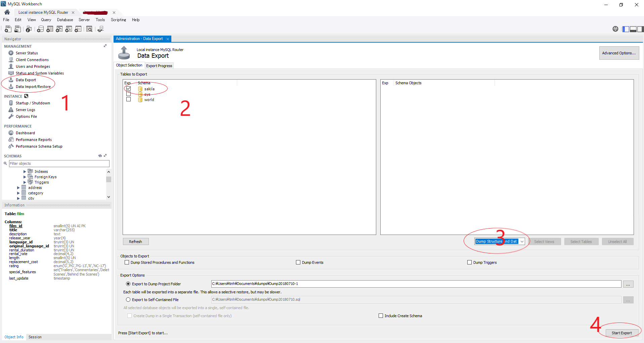Switch to the Export Progress tab
The width and height of the screenshot is (644, 343).
[159, 66]
